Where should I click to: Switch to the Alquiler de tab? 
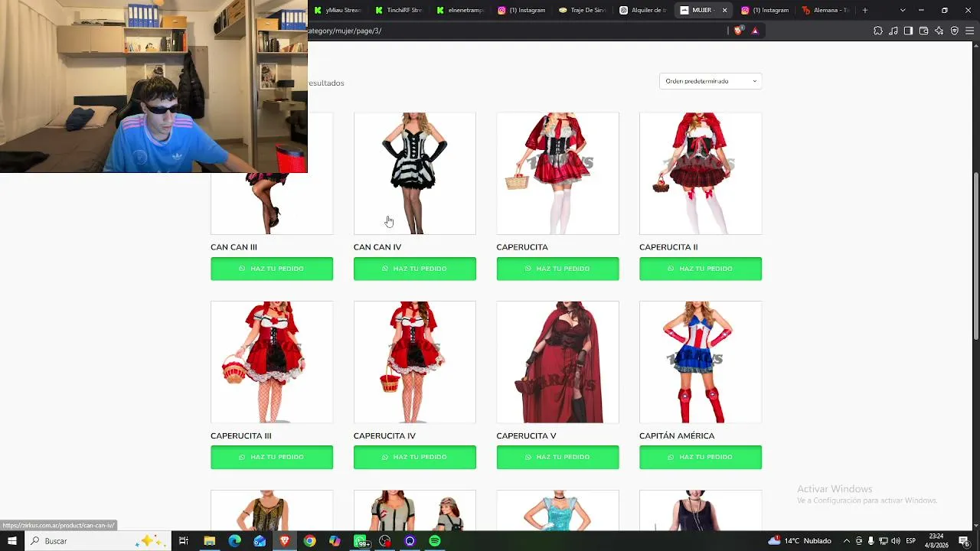point(644,10)
